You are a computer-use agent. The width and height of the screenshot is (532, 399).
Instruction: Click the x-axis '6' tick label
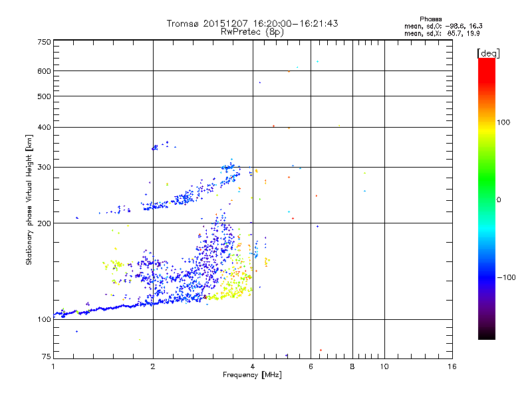[311, 366]
